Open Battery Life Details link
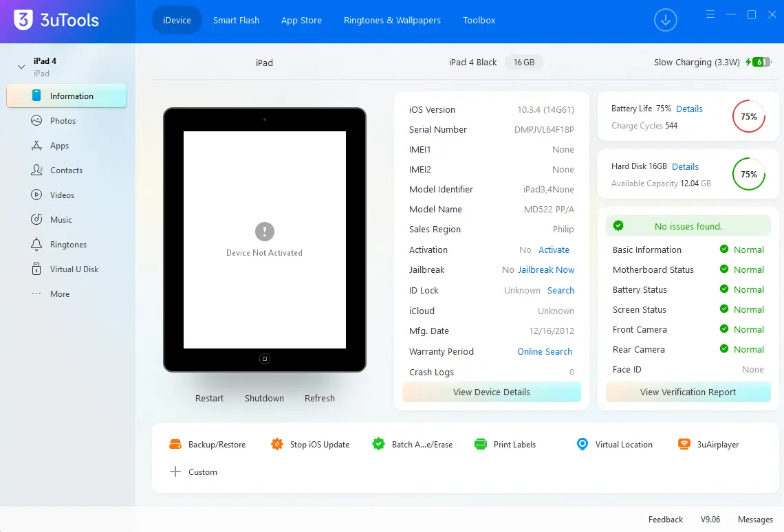This screenshot has width=784, height=532. pyautogui.click(x=689, y=109)
